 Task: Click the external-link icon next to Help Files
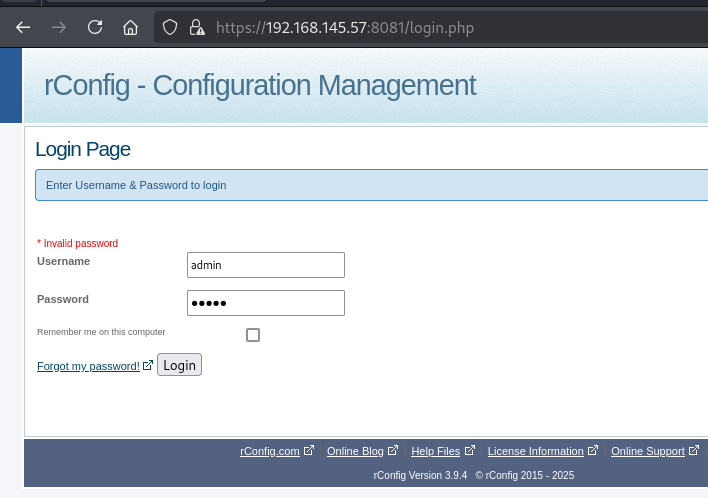(x=470, y=450)
